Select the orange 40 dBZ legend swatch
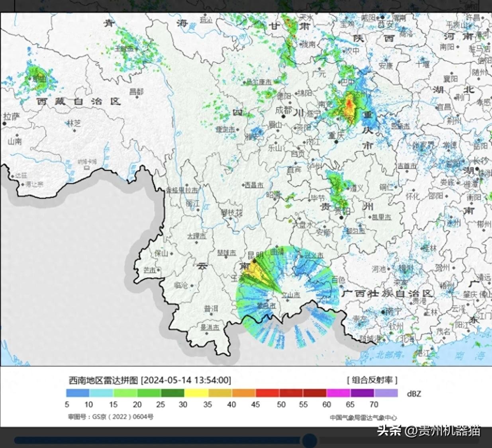This screenshot has height=448, width=492. [x=243, y=393]
